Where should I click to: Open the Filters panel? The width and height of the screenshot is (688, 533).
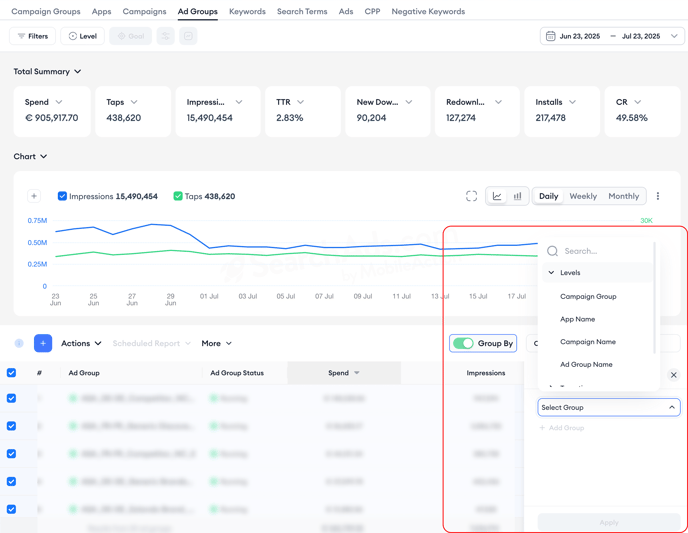(x=32, y=36)
